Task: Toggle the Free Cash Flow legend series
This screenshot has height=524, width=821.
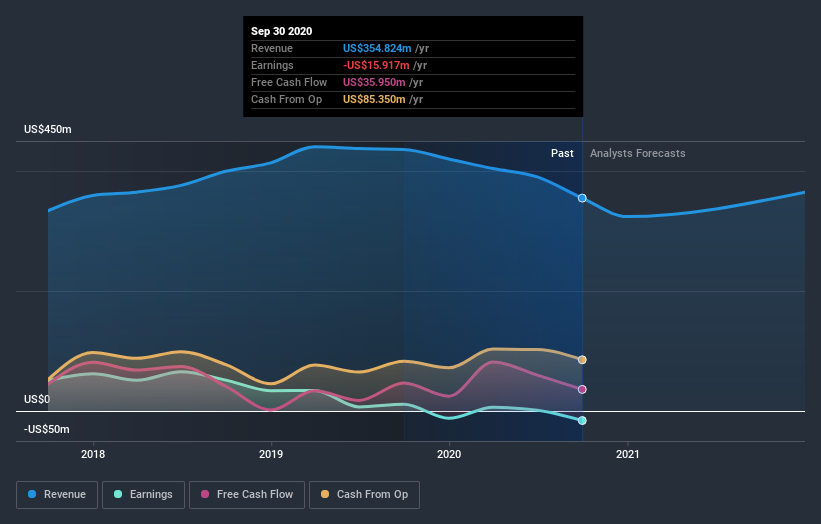Action: (247, 495)
